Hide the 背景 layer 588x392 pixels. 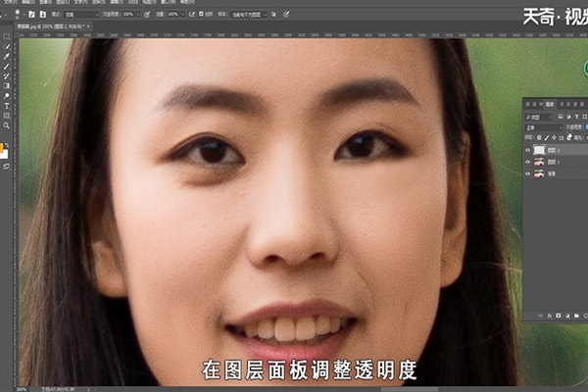click(x=528, y=173)
